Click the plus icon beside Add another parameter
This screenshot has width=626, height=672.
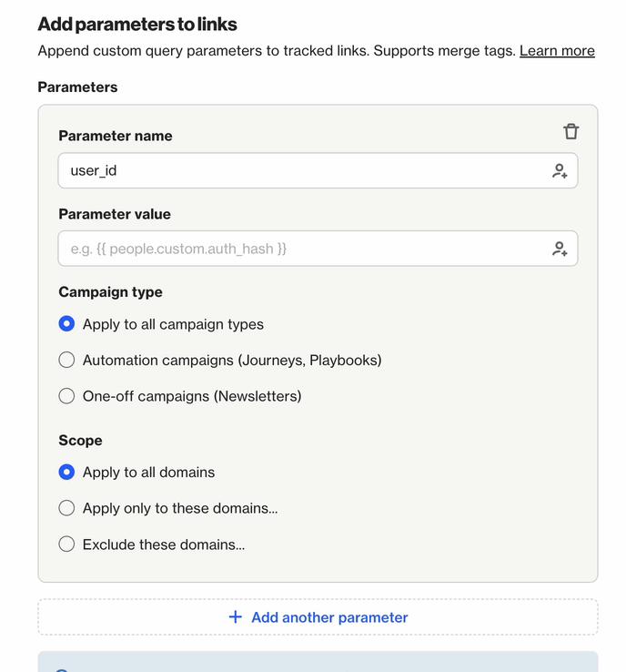(236, 617)
